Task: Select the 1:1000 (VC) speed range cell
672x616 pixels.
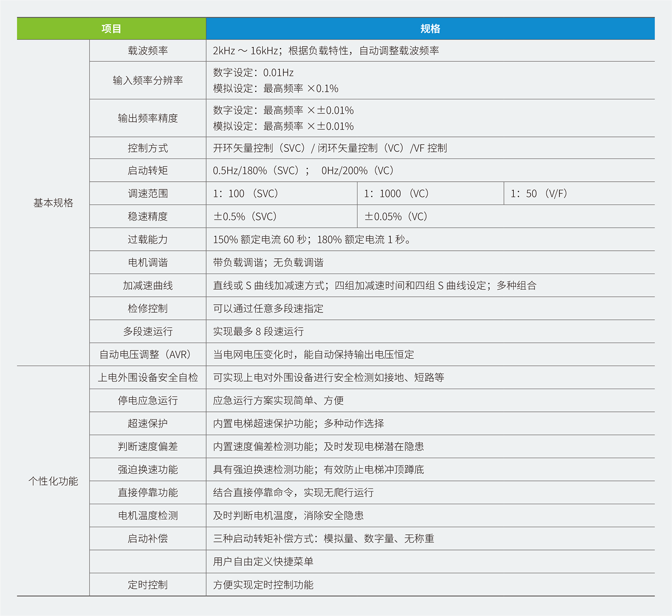Action: [396, 193]
